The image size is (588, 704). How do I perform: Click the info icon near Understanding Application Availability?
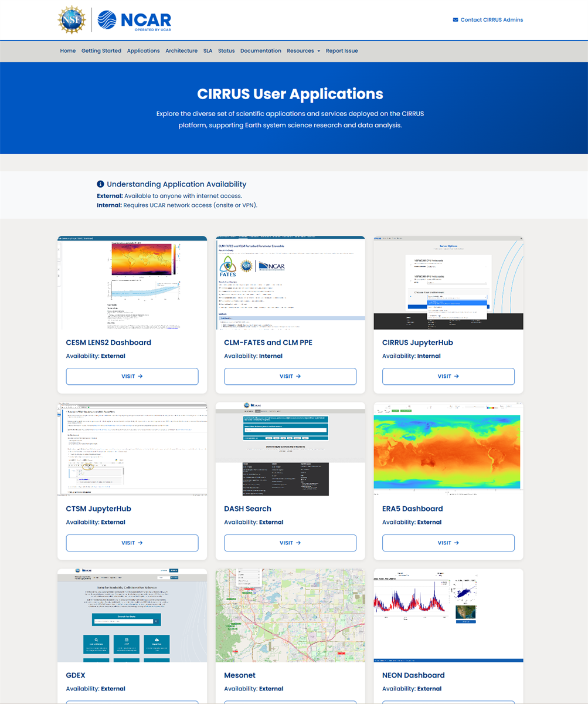tap(101, 184)
